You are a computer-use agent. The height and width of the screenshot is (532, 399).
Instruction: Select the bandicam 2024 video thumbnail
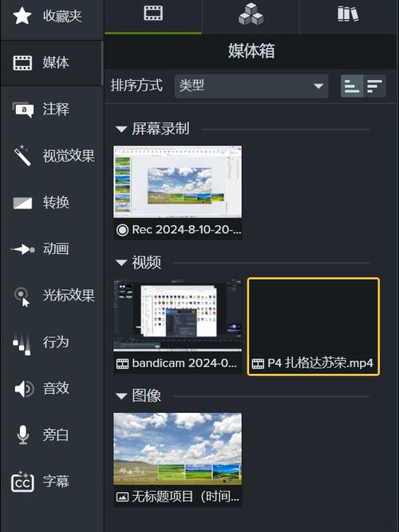(x=178, y=316)
